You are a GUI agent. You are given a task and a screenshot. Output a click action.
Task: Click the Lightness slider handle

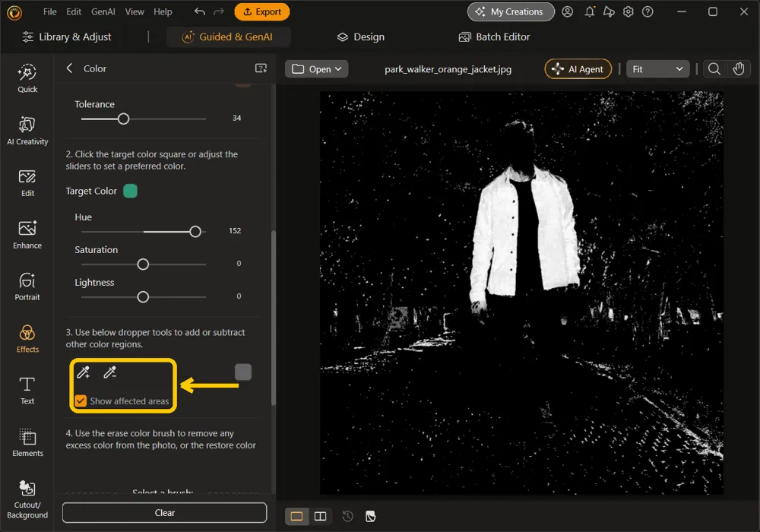pyautogui.click(x=143, y=296)
